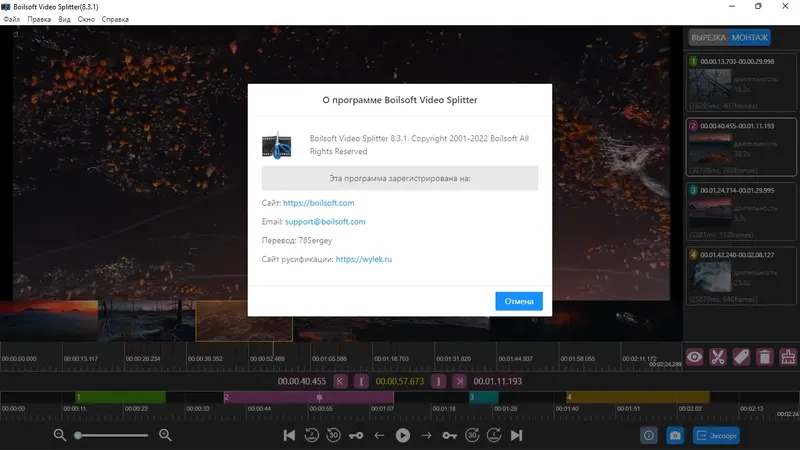The width and height of the screenshot is (800, 450).
Task: Click the scissors cut icon
Action: (x=718, y=357)
